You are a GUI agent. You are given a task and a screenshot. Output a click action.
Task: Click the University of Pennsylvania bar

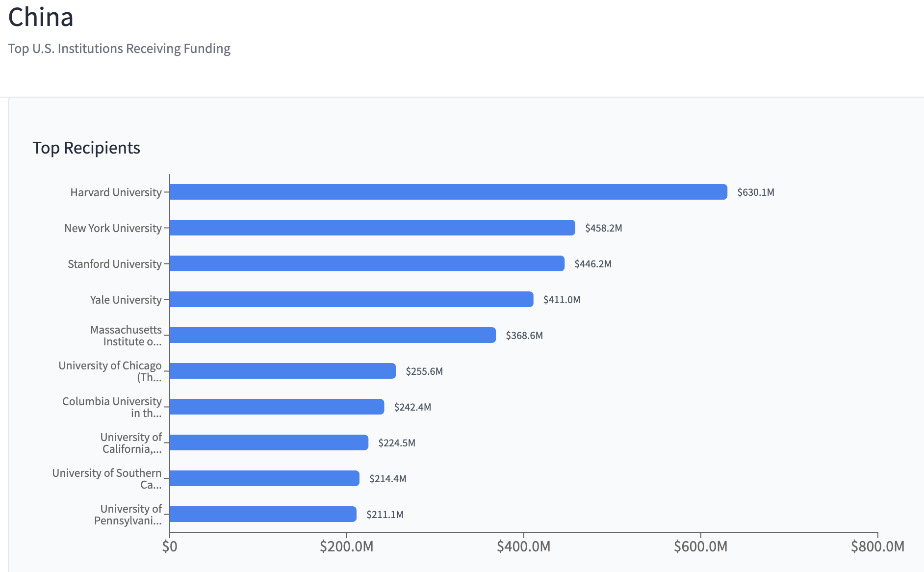(263, 514)
